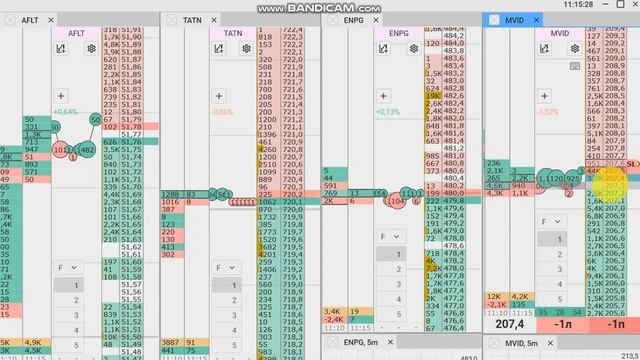Close the AFLT tab
The width and height of the screenshot is (640, 360).
51,20
